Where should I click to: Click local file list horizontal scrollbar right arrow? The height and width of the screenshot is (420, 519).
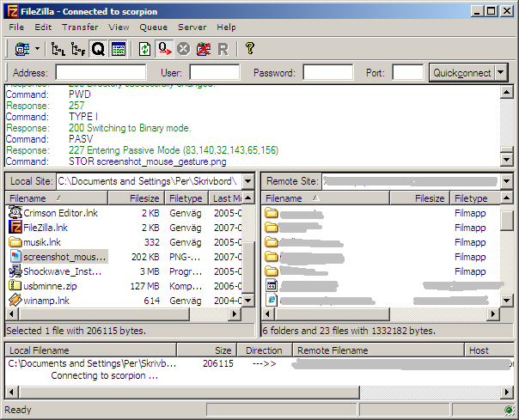point(235,313)
